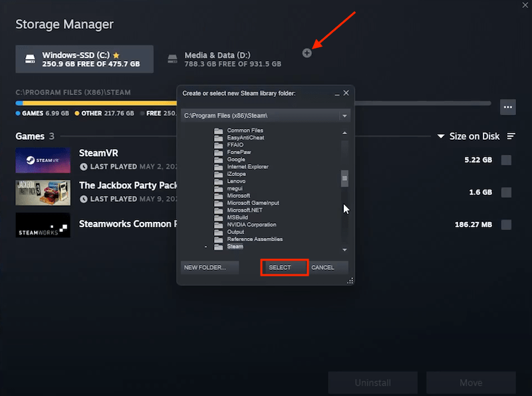Click the Steam folder icon in the dialog
Screen dimensions: 532x396
pos(219,246)
